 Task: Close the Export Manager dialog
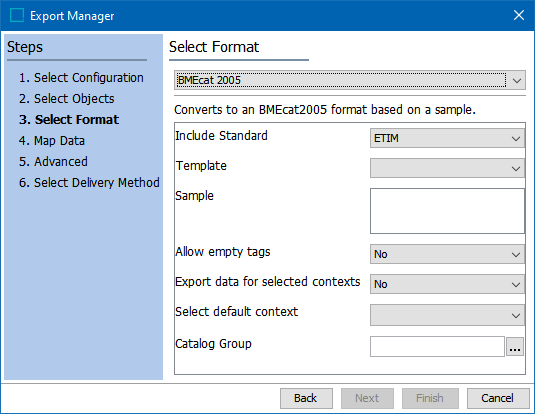click(x=519, y=15)
